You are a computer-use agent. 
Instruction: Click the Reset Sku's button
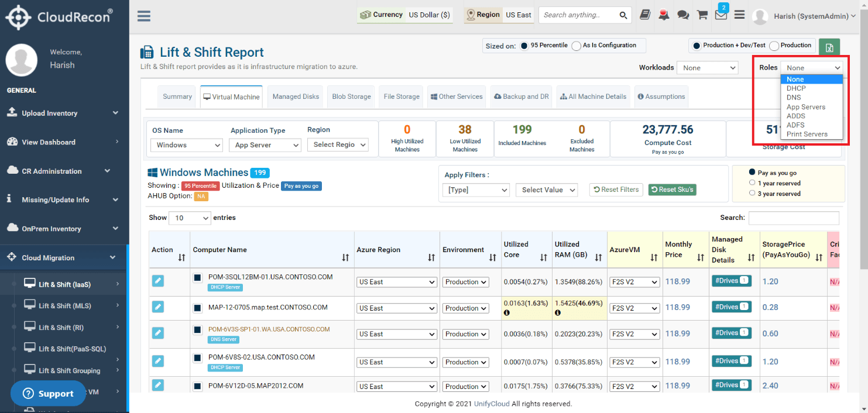(673, 190)
